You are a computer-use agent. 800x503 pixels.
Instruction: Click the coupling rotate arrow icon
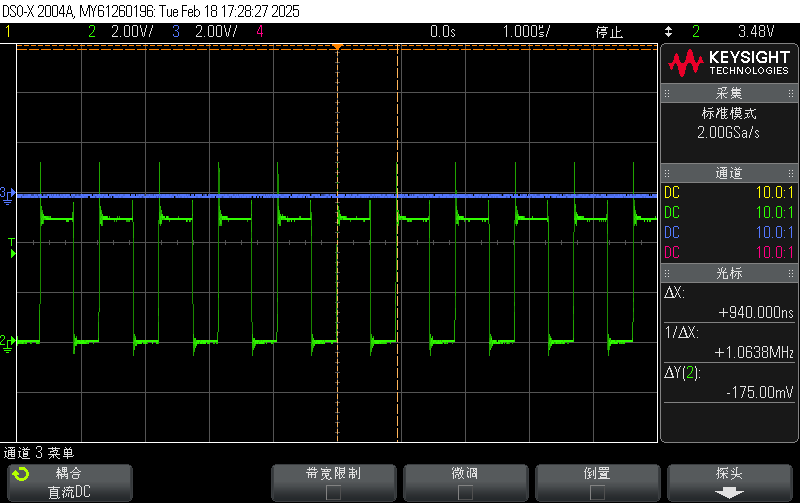[21, 474]
